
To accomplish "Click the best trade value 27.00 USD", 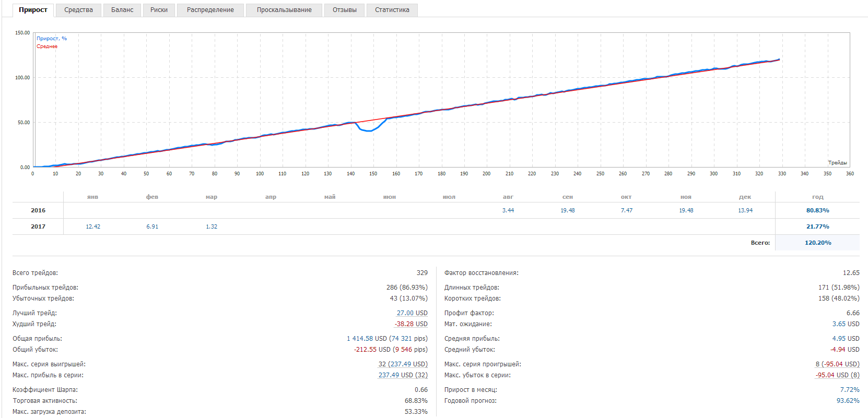I will (x=412, y=313).
